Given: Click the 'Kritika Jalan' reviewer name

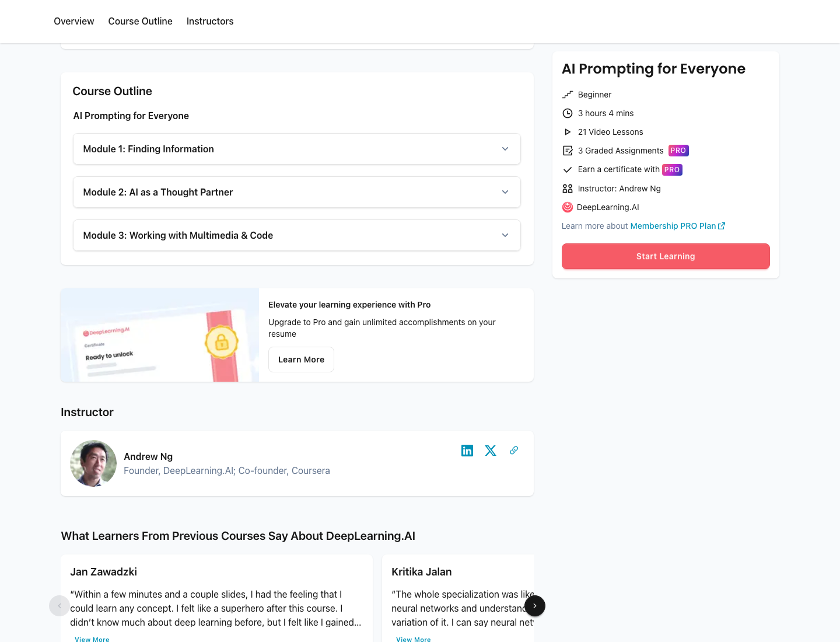Looking at the screenshot, I should 422,572.
